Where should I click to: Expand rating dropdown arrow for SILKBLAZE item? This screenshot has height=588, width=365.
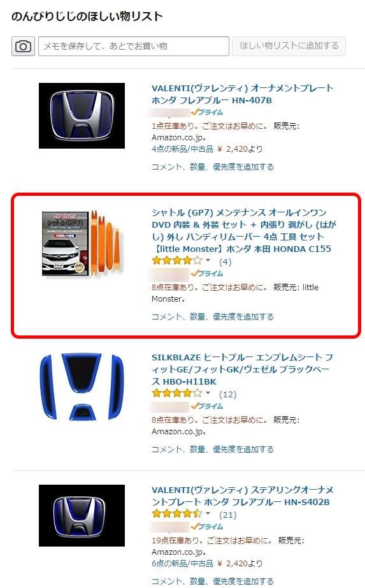(208, 393)
